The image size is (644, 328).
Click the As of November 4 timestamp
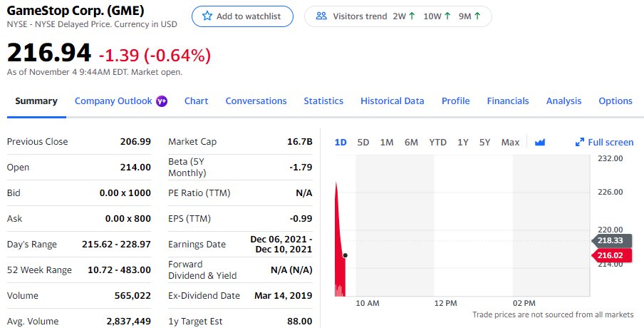click(x=95, y=72)
